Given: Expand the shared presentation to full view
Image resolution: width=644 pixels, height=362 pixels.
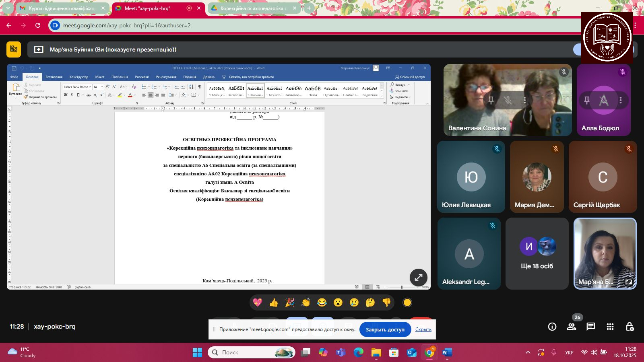Looking at the screenshot, I should coord(418,278).
